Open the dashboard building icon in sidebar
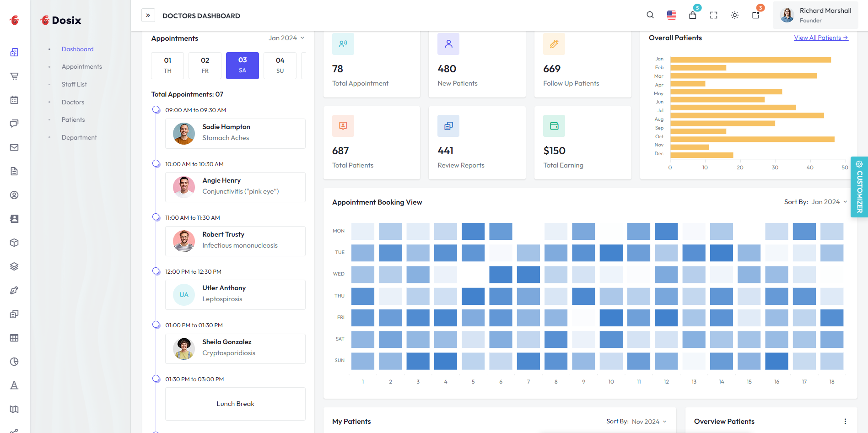This screenshot has width=868, height=433. coord(14,52)
